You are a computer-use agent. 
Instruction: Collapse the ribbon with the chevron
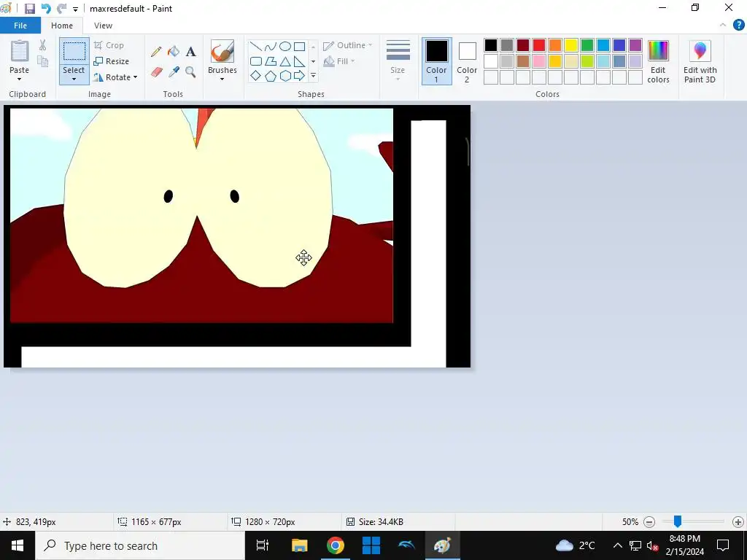pos(723,26)
